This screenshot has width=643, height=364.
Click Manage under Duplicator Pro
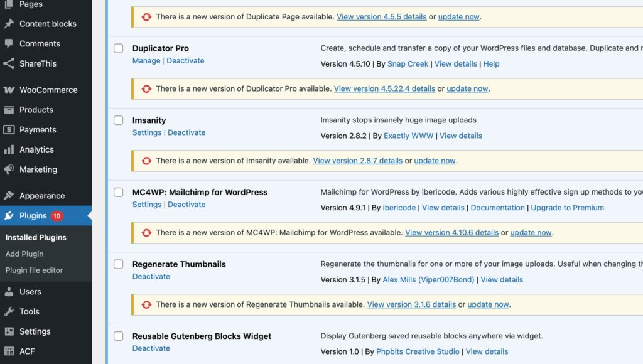point(146,61)
